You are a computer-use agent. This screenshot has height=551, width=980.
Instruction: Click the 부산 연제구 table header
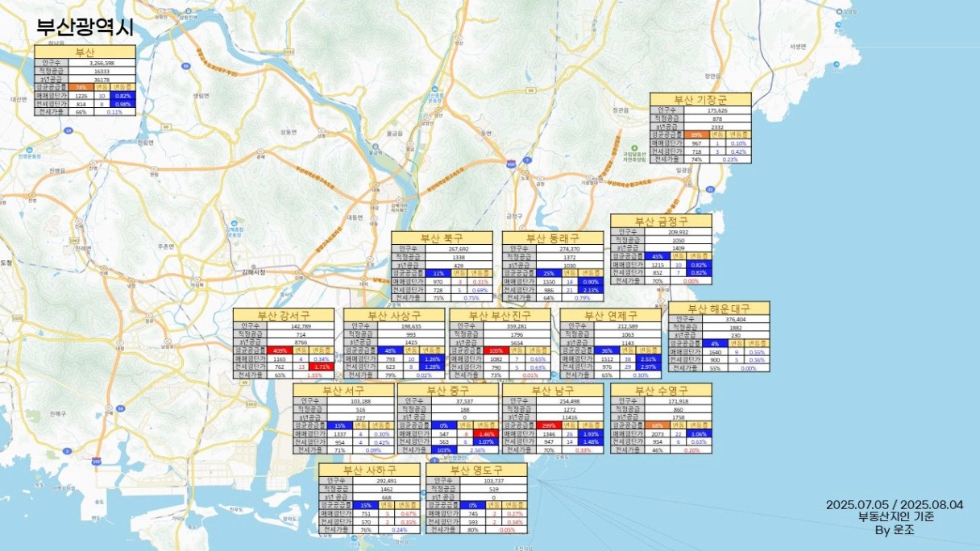tap(610, 315)
